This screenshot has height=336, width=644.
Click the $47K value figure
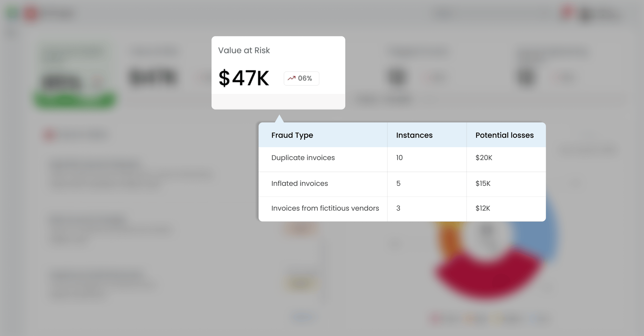(x=244, y=78)
